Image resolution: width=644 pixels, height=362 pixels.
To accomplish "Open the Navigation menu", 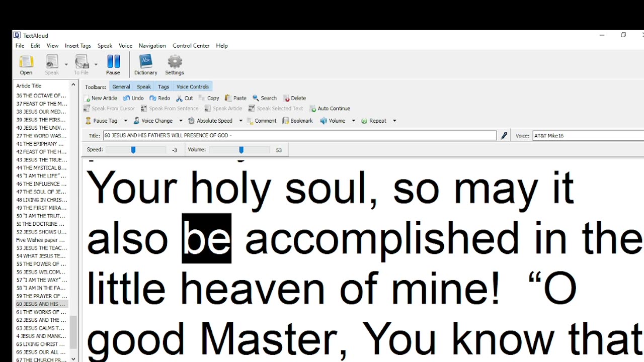I will click(x=152, y=46).
